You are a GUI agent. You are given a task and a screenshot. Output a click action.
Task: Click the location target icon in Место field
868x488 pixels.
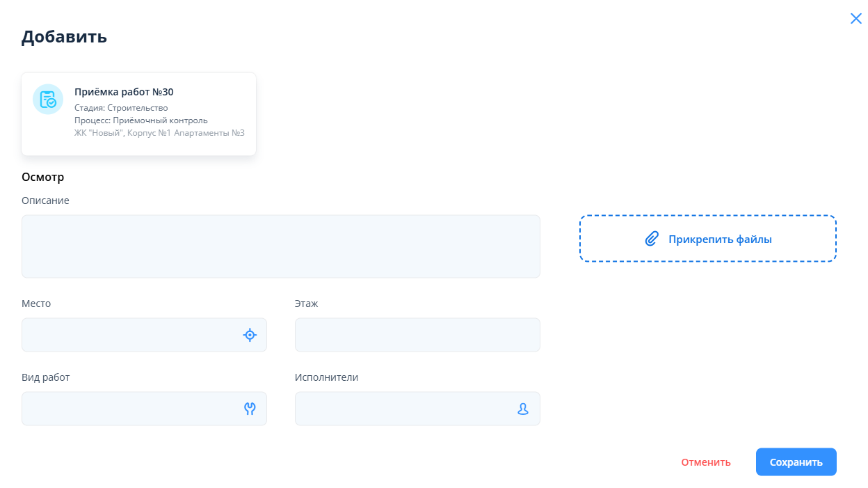(x=250, y=335)
